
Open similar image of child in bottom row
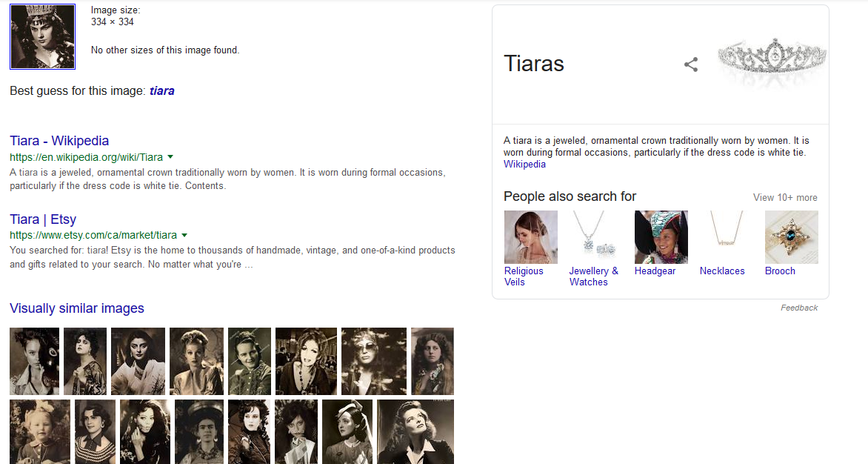pos(40,432)
